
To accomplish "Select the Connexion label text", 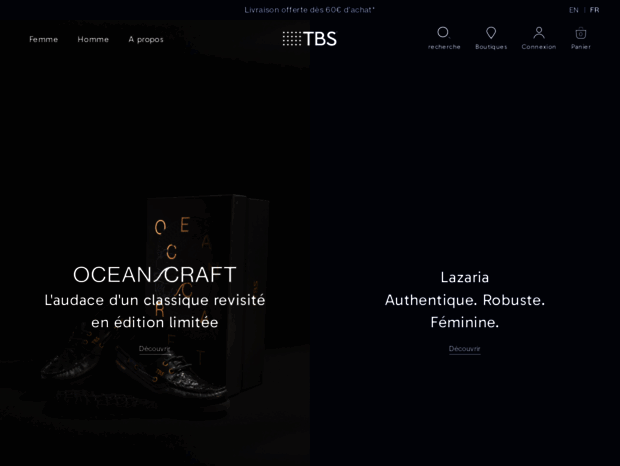I will pos(539,47).
